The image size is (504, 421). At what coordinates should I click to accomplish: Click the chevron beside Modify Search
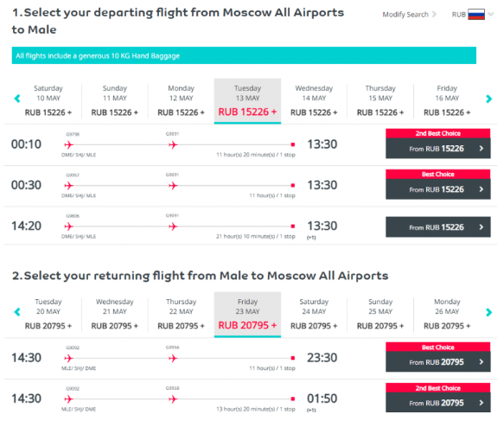point(434,15)
